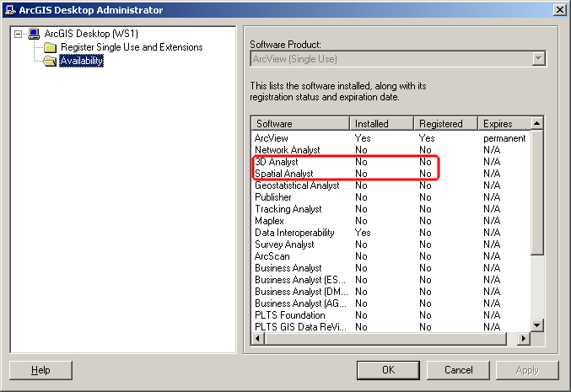The width and height of the screenshot is (571, 392).
Task: Confirm with the OK button
Action: (x=388, y=370)
